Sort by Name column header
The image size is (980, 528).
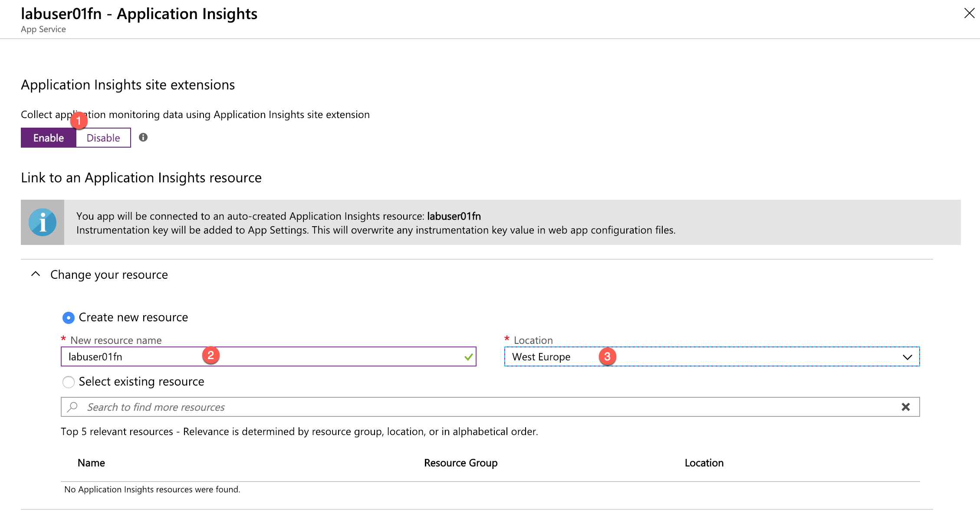91,463
